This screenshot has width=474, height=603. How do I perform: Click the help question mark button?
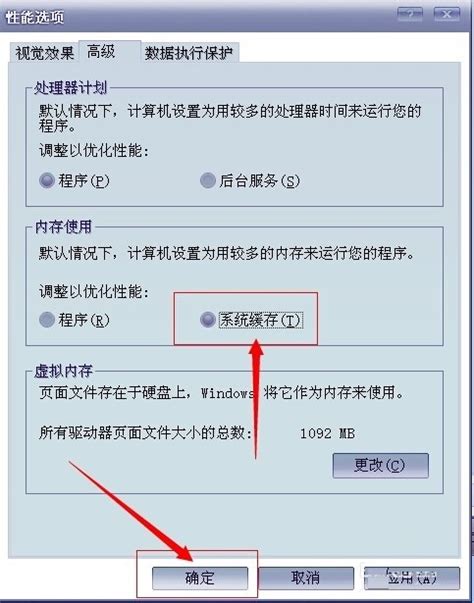point(409,15)
